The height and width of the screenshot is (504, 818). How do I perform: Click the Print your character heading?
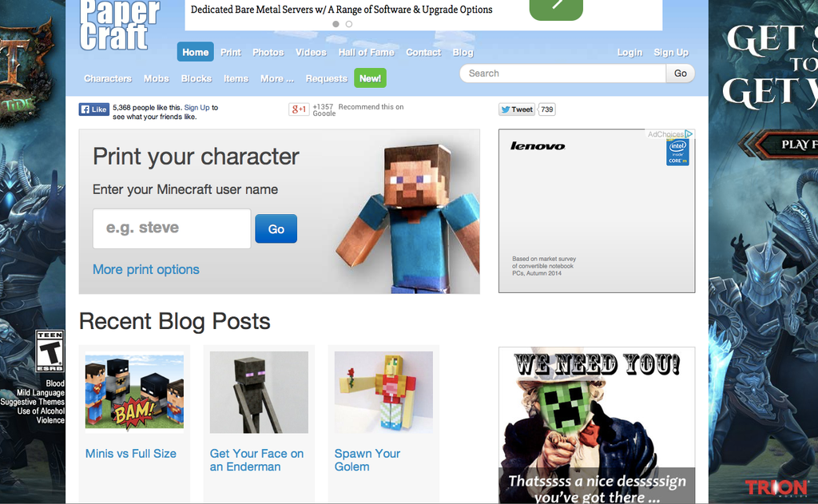pos(196,157)
